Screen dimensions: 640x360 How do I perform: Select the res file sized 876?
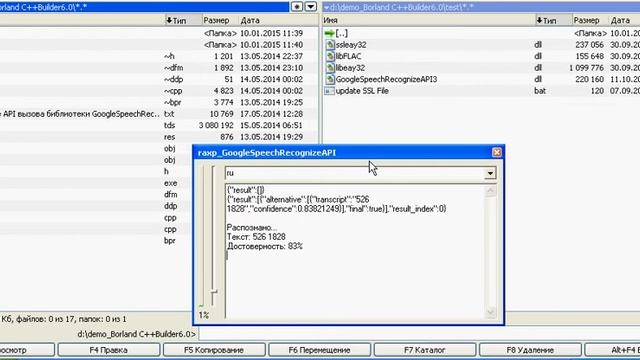coord(159,137)
